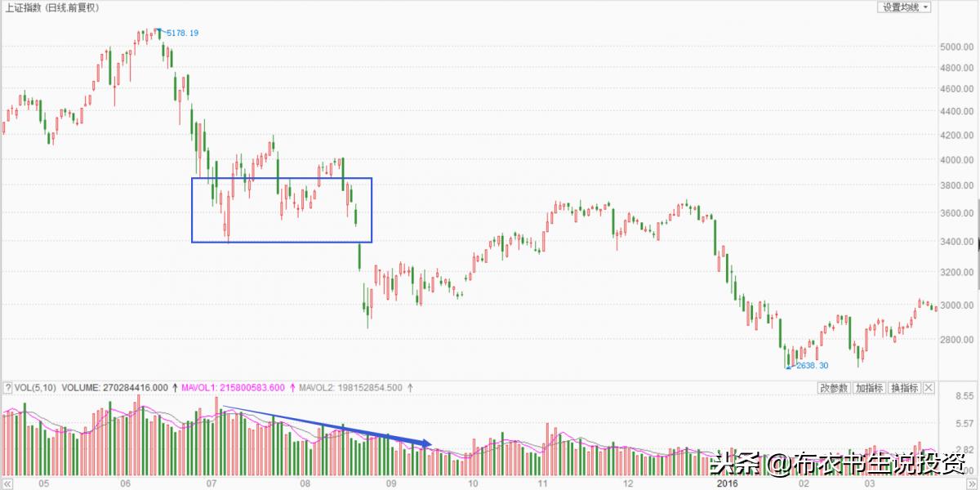Click the 2016 year marker on timeline

tap(725, 483)
